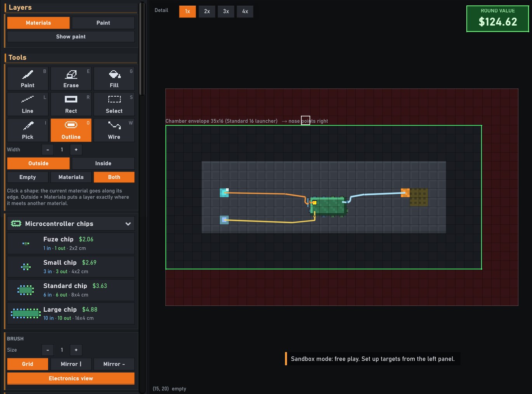Image resolution: width=532 pixels, height=394 pixels.
Task: Switch to the Select marquee tool
Action: (114, 104)
